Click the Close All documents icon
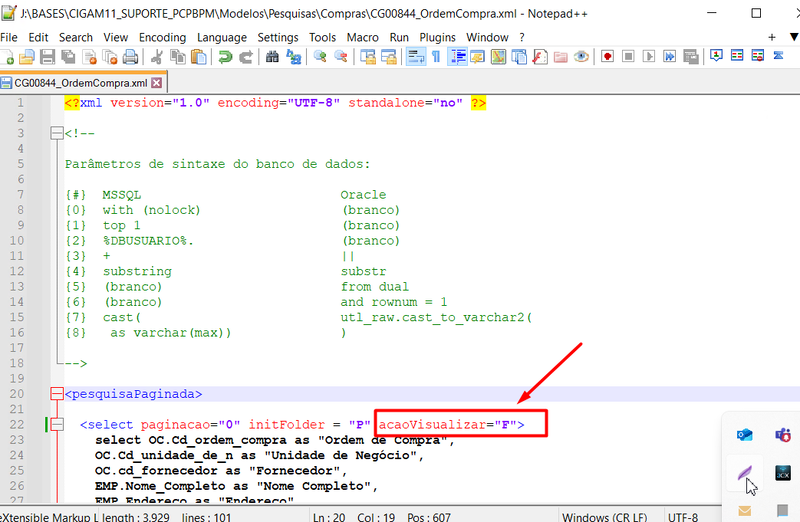 [110, 57]
